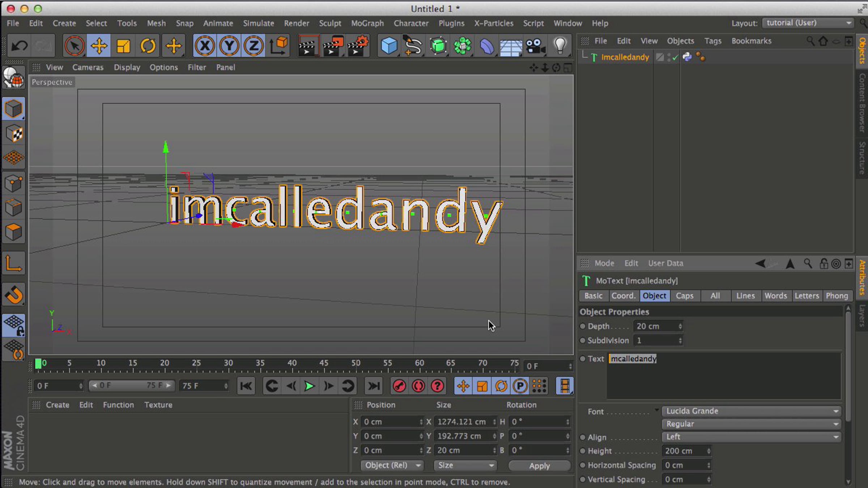Select the imcalledandy object in Object Manager

click(625, 57)
